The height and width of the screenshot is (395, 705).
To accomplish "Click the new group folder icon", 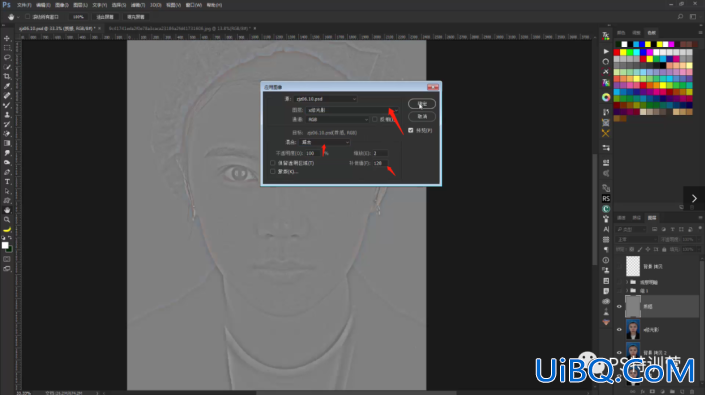I will pyautogui.click(x=672, y=391).
